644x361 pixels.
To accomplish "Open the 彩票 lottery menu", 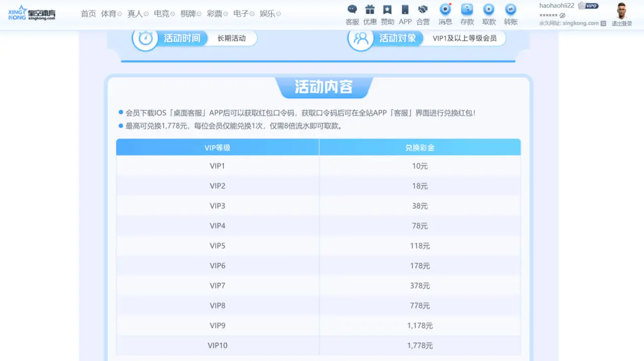I will [x=217, y=14].
